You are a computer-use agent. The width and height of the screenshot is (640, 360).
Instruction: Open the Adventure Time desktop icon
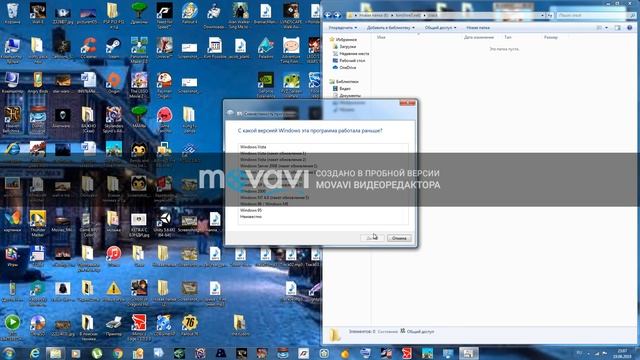tap(291, 50)
